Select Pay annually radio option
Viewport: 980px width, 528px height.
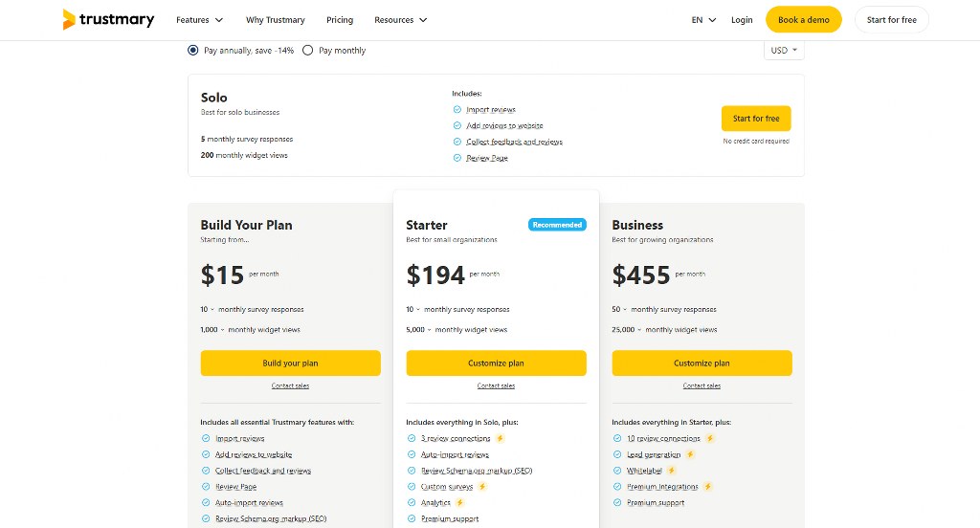click(x=193, y=50)
